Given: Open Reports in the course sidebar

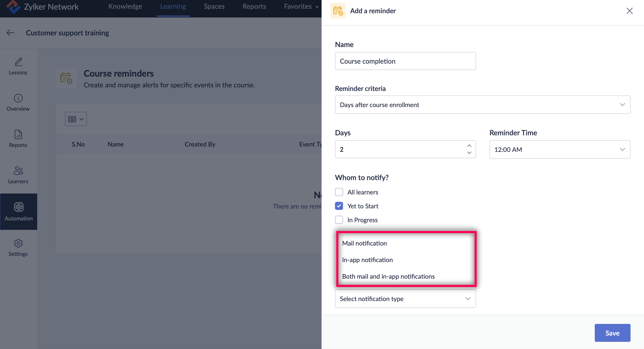Looking at the screenshot, I should coord(18,139).
